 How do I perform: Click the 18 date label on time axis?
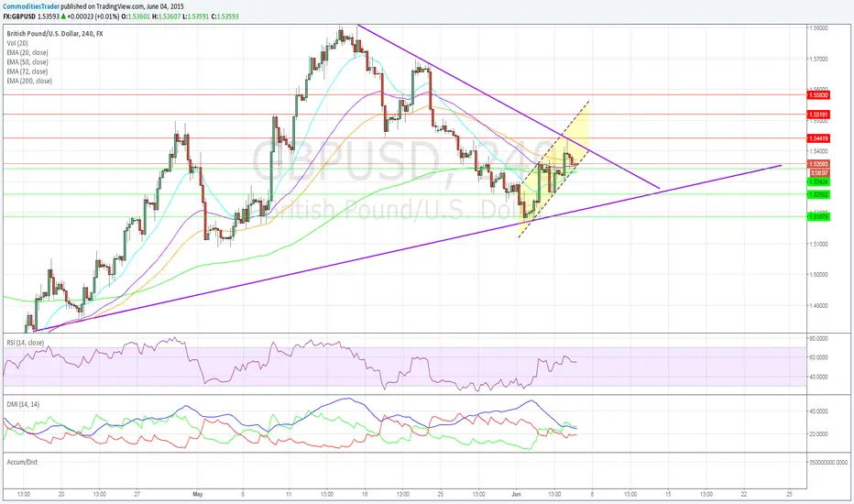365,494
